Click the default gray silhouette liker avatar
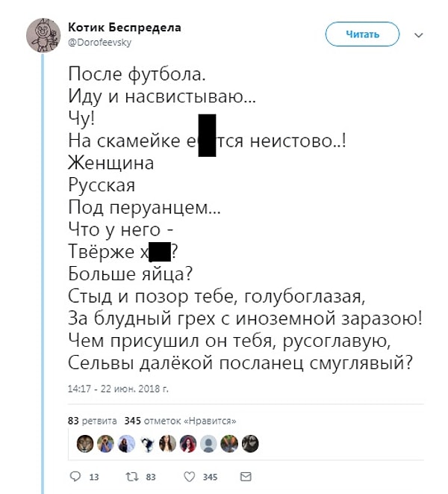This screenshot has height=494, width=448. click(209, 443)
